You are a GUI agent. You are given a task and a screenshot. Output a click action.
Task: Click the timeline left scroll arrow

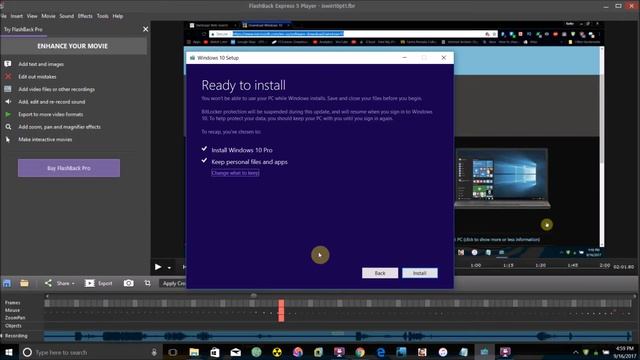point(47,296)
